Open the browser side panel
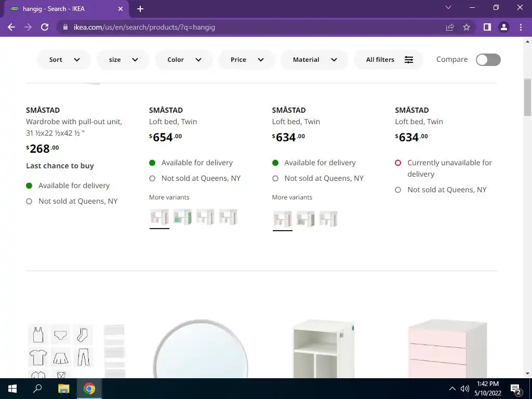Image resolution: width=532 pixels, height=399 pixels. pyautogui.click(x=487, y=27)
